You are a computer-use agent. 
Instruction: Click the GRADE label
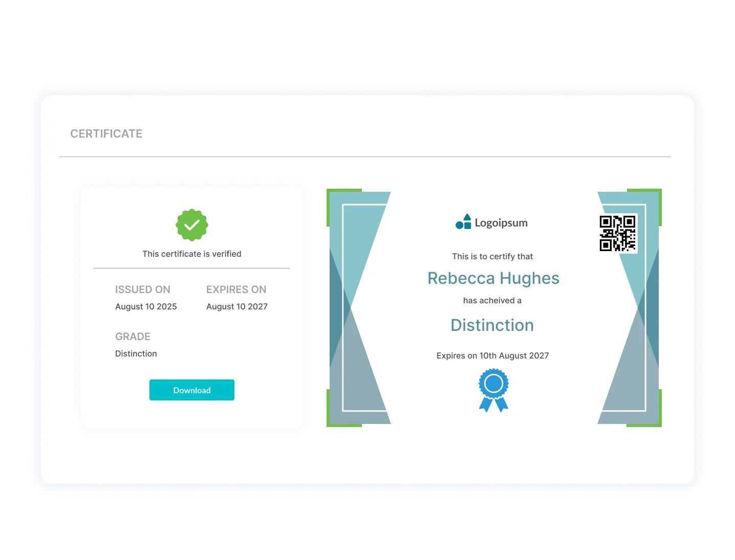coord(133,337)
